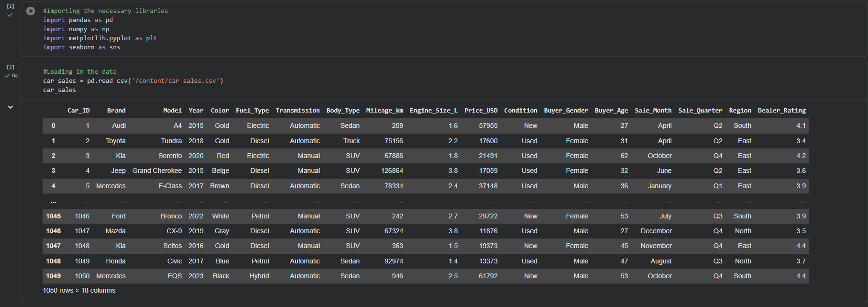Select the mileage value 126864
This screenshot has width=868, height=307.
[x=392, y=171]
